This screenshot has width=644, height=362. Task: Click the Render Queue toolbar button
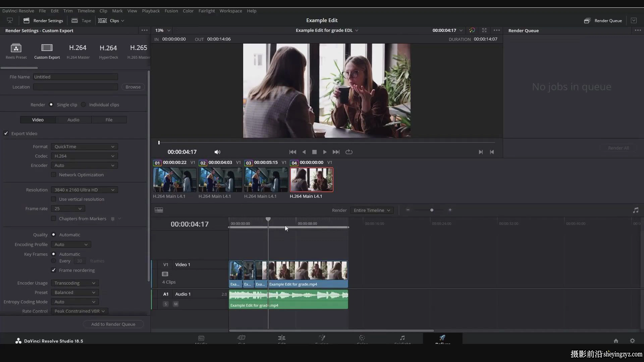(603, 20)
